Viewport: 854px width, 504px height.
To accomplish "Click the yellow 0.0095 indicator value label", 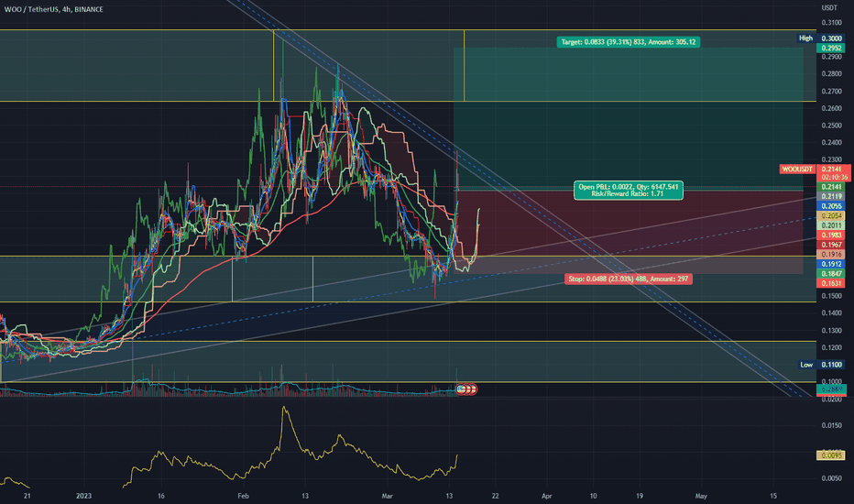I will [831, 455].
